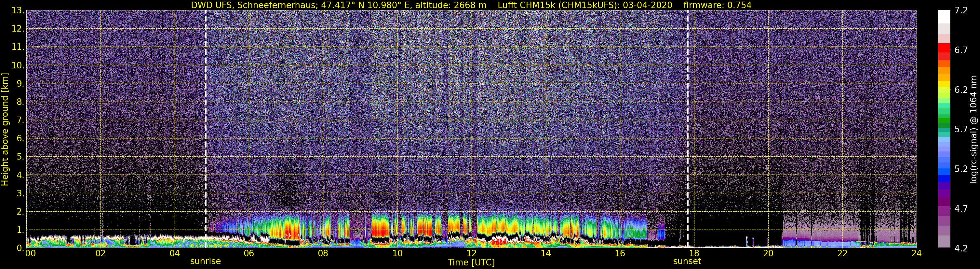
Task: Click the colorbar value "6.7"
Action: click(961, 50)
